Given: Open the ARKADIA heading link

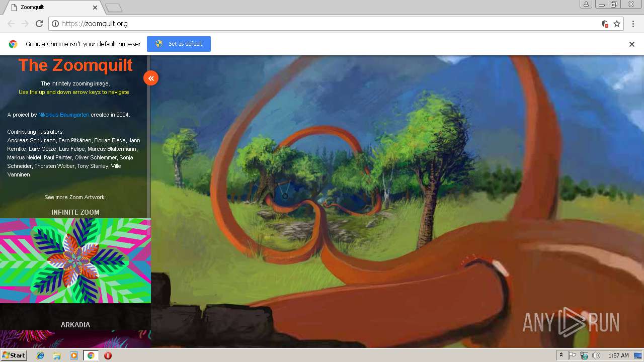Looking at the screenshot, I should coord(75,325).
